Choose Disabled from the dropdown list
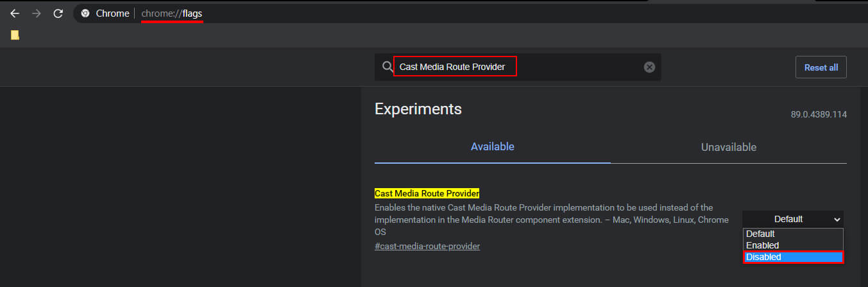 [793, 257]
